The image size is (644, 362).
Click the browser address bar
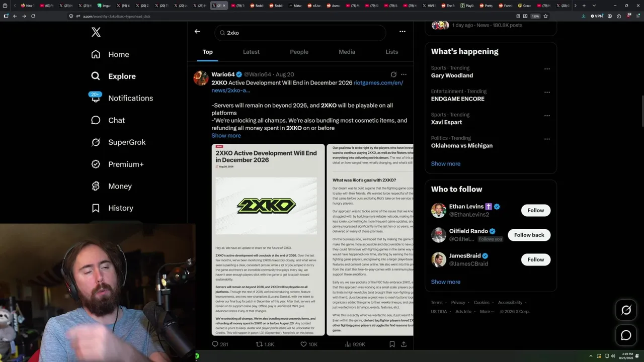pyautogui.click(x=292, y=16)
